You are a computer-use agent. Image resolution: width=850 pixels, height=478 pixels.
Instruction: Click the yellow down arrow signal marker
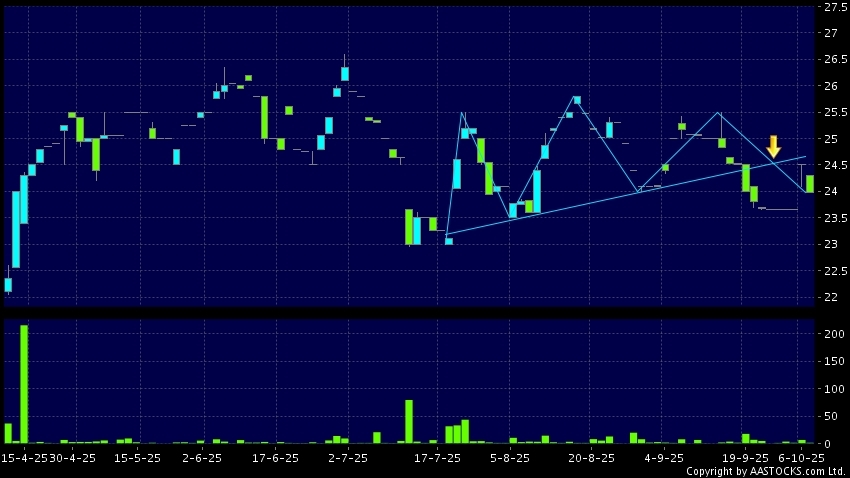tap(773, 146)
